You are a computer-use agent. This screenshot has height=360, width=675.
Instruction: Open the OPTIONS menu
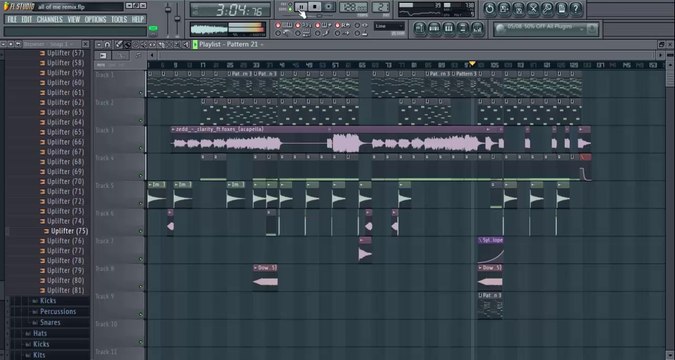coord(95,19)
